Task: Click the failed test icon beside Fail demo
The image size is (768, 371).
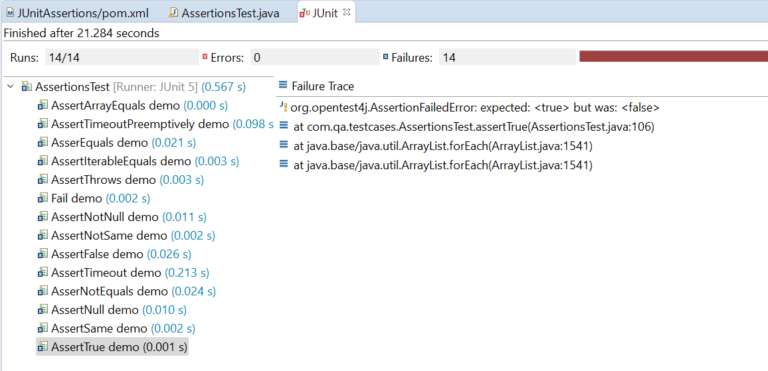Action: pos(43,198)
